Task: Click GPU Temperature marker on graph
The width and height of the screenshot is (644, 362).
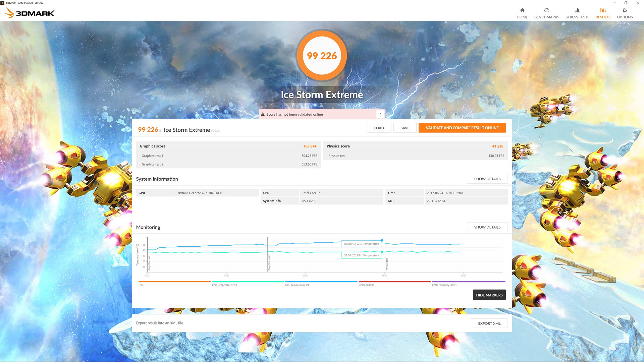Action: [382, 240]
